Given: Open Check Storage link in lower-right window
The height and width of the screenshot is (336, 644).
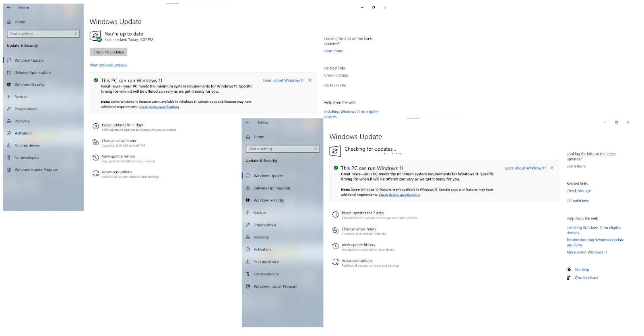Looking at the screenshot, I should tap(579, 191).
